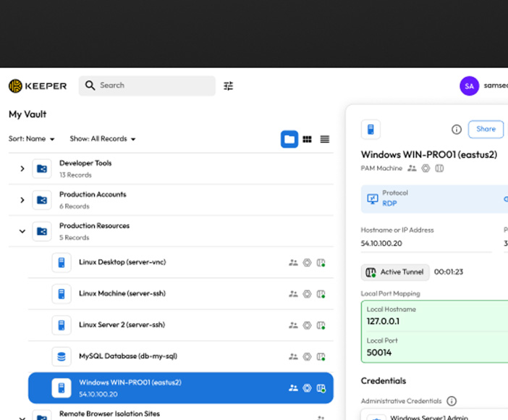Click the My Vault heading

coord(27,114)
